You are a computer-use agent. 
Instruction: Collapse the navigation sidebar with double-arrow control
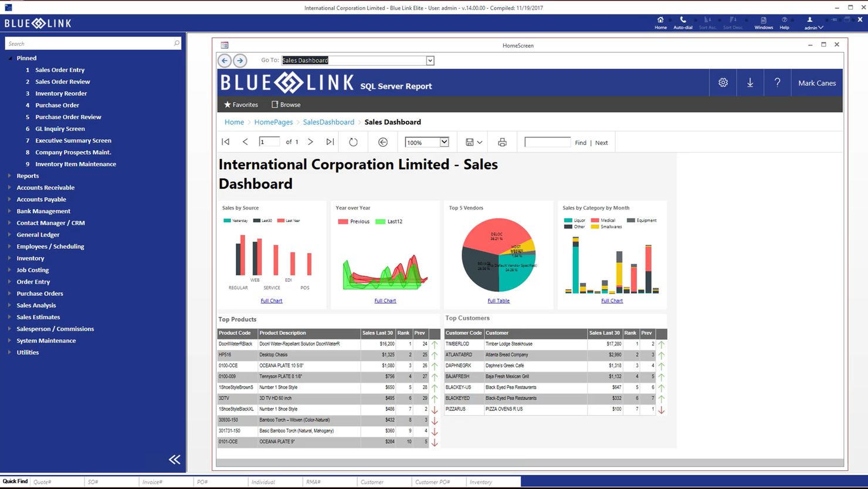click(x=174, y=460)
